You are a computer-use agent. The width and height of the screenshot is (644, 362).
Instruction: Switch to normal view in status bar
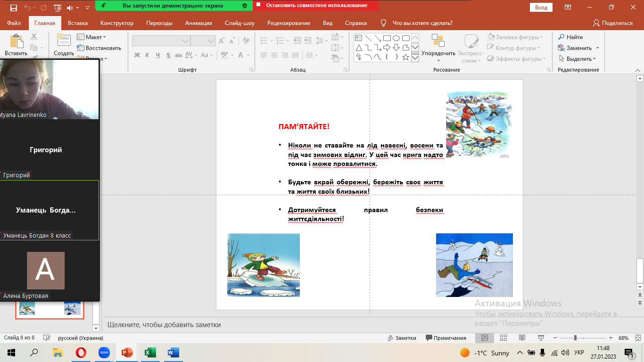pyautogui.click(x=485, y=338)
